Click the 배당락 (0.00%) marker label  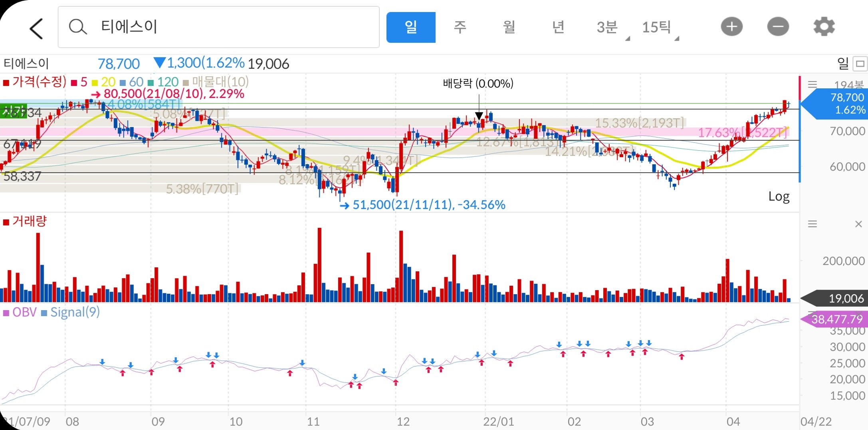pyautogui.click(x=478, y=84)
